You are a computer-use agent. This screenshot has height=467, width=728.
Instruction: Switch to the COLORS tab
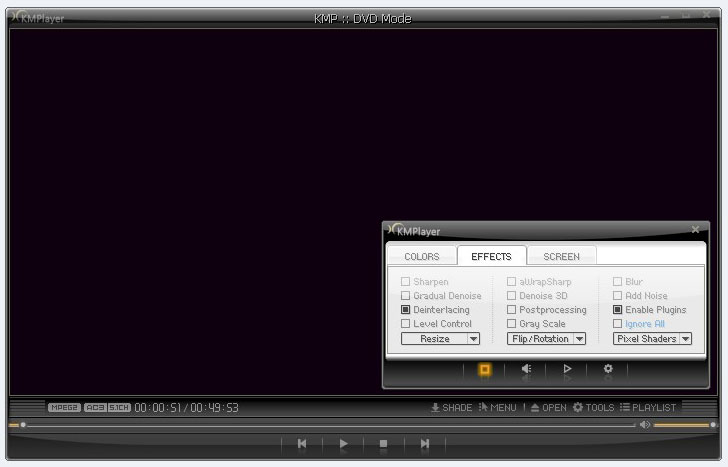pos(422,257)
